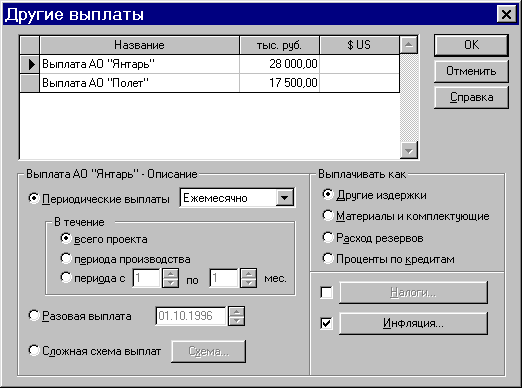Screen dimensions: 522x388
Task: Click the row selector beside Выплата АО "Полет"
Action: point(30,83)
